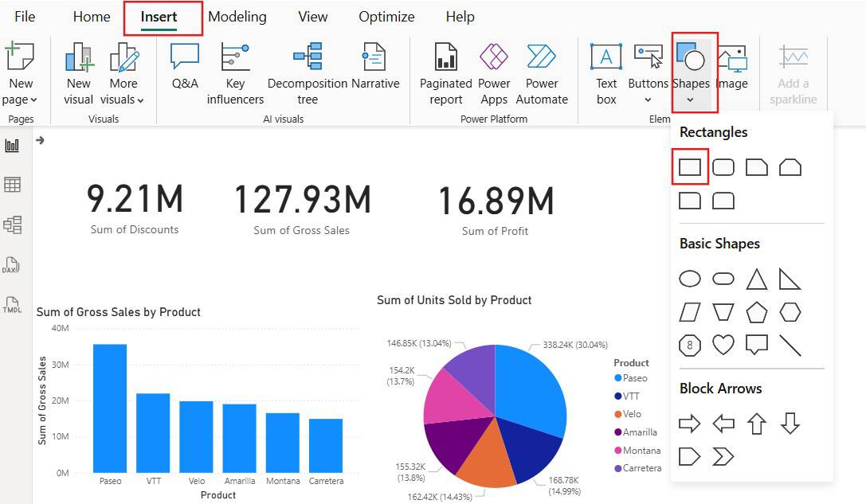Click the Paginated report button

446,73
